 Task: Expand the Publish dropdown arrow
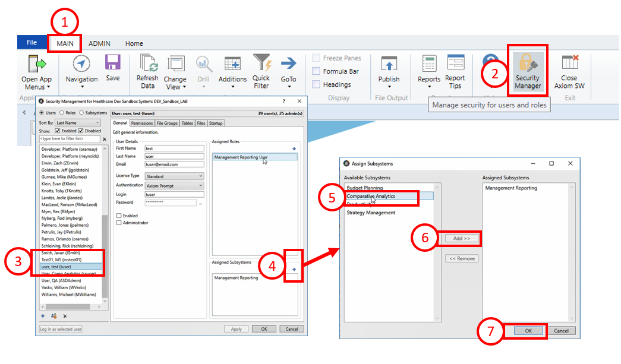[x=389, y=87]
